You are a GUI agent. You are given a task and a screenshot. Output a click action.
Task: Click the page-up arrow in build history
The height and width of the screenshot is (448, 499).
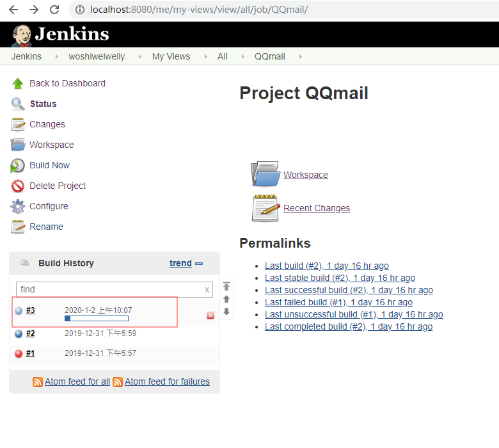coord(226,299)
